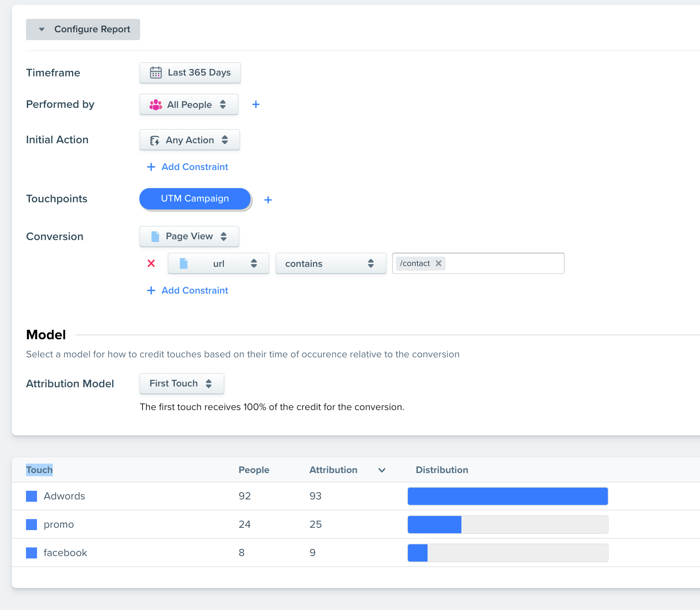Click the action lightning icon in Initial Action
The image size is (700, 610).
click(155, 140)
